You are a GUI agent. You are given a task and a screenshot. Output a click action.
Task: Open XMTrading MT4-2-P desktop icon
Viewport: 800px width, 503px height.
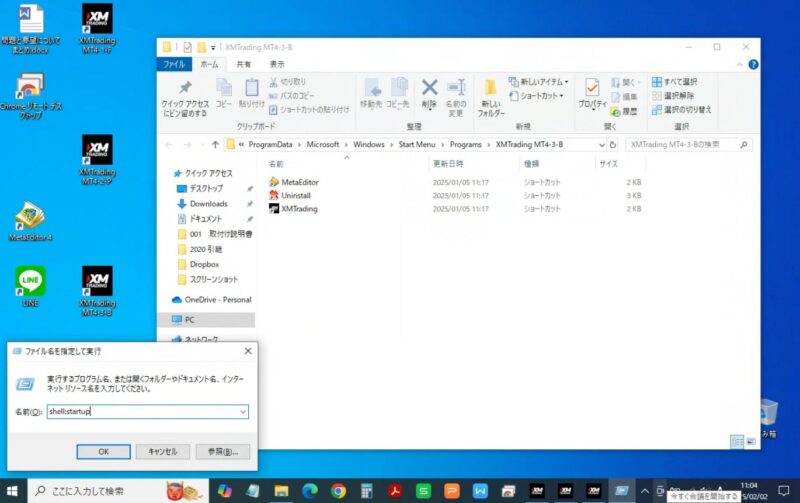(97, 160)
